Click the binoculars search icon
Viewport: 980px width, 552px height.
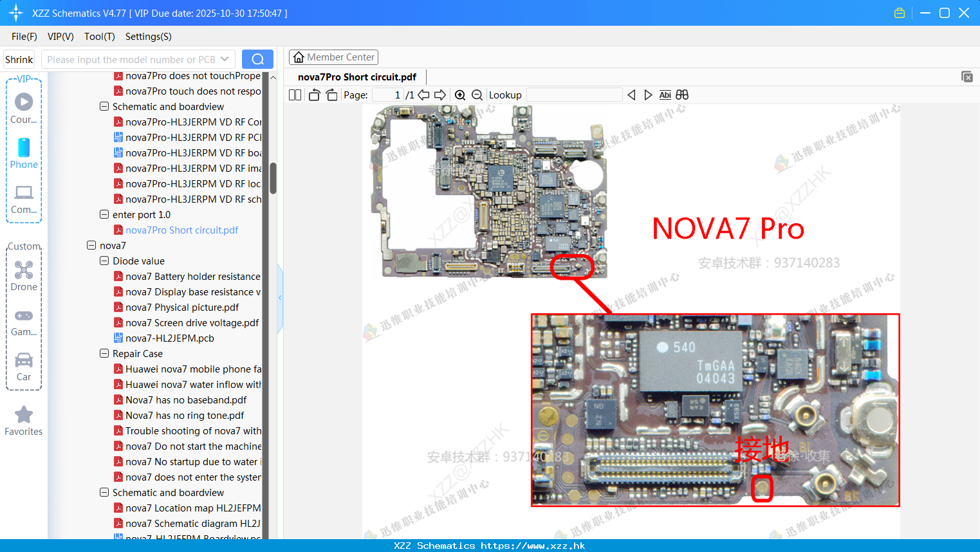click(682, 95)
